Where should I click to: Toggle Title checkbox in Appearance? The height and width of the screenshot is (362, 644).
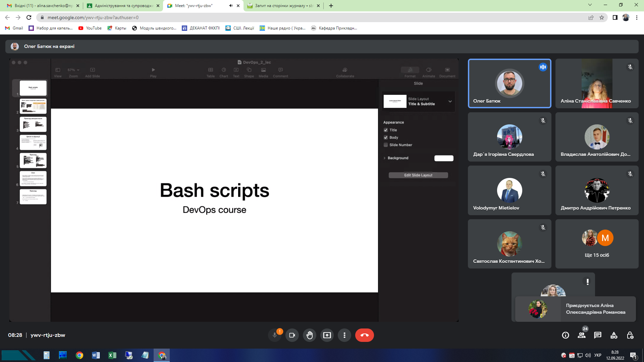[x=386, y=130]
